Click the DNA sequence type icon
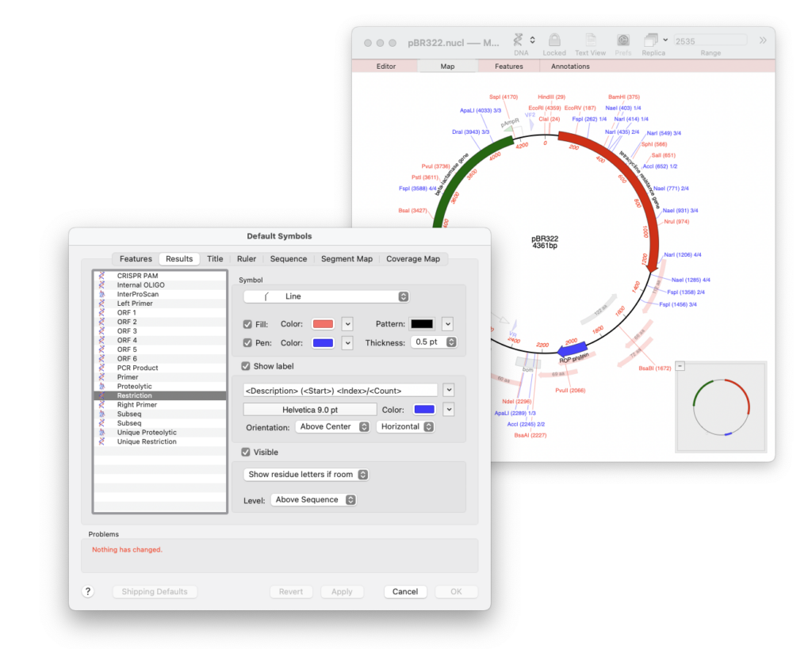This screenshot has height=649, width=812. click(x=518, y=40)
